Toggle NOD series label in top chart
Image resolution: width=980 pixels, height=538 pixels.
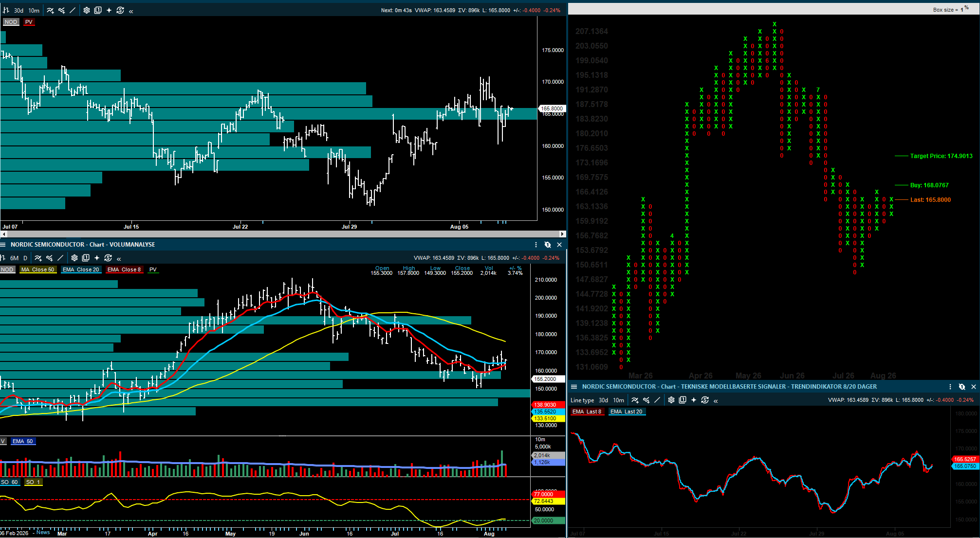click(11, 22)
